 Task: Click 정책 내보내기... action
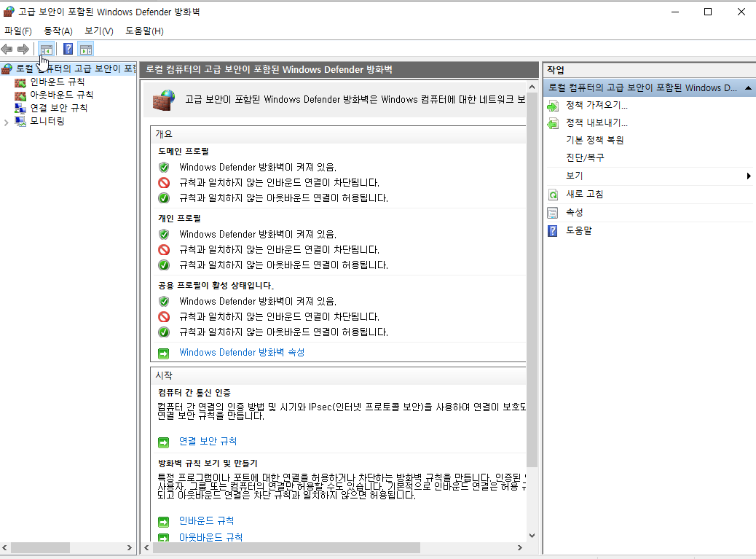click(596, 122)
